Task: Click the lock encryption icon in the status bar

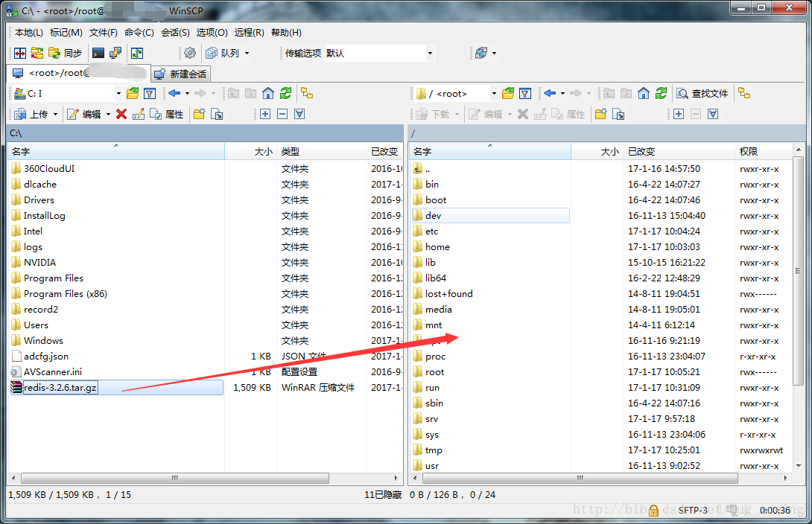Action: tap(653, 510)
